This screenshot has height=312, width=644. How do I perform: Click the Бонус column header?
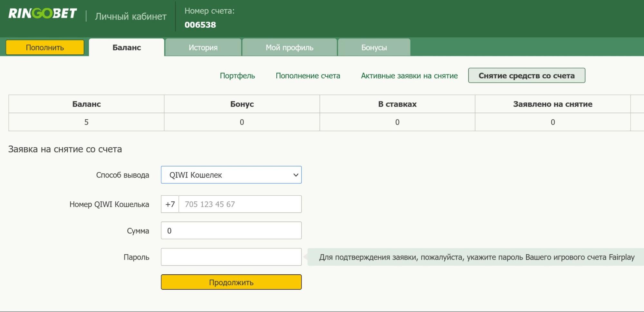[242, 104]
